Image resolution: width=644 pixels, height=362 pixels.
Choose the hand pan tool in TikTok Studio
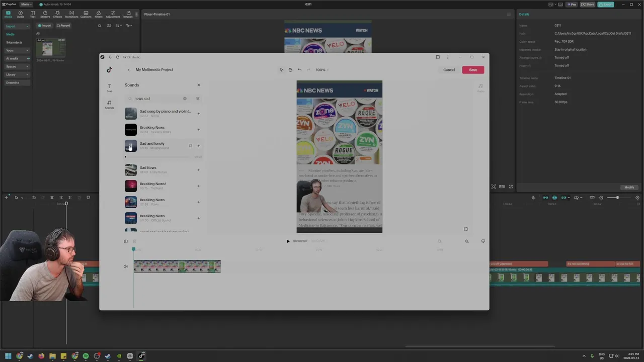click(290, 70)
